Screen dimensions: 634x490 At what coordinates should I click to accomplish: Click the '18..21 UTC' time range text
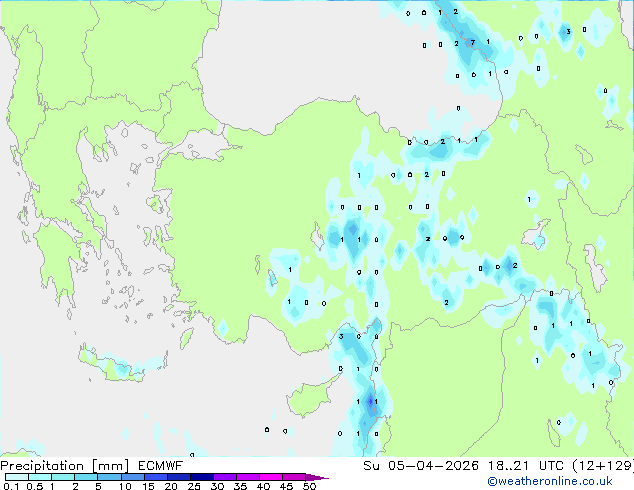[526, 465]
